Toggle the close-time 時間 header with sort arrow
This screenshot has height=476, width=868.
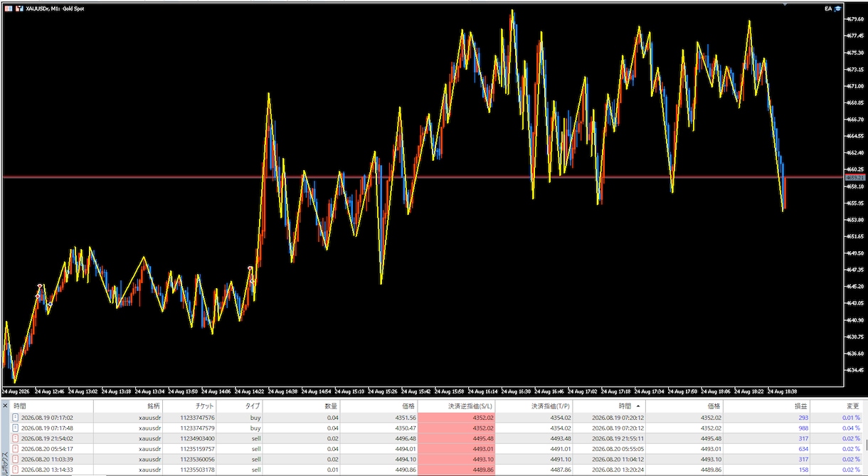pos(609,406)
